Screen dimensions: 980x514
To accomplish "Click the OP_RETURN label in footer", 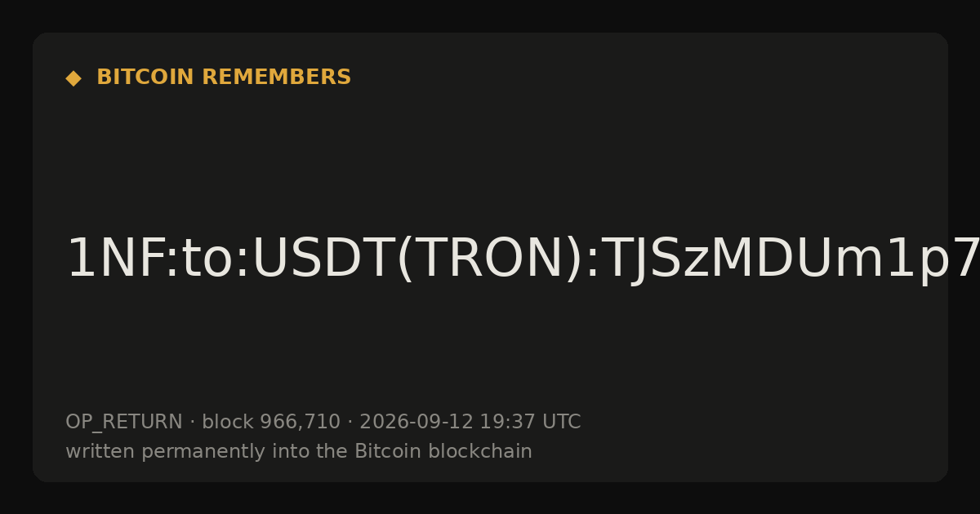I will click(x=124, y=423).
